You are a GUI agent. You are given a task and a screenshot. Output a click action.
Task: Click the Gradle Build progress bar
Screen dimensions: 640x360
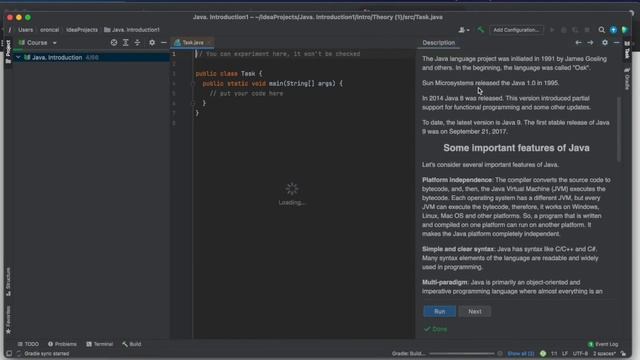(x=461, y=353)
